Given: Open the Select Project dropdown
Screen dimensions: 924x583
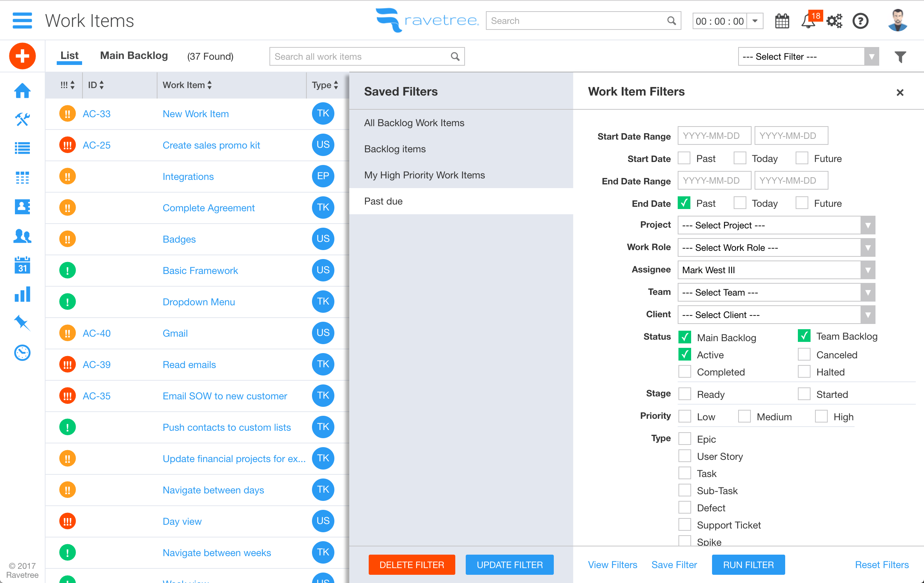Looking at the screenshot, I should point(776,225).
